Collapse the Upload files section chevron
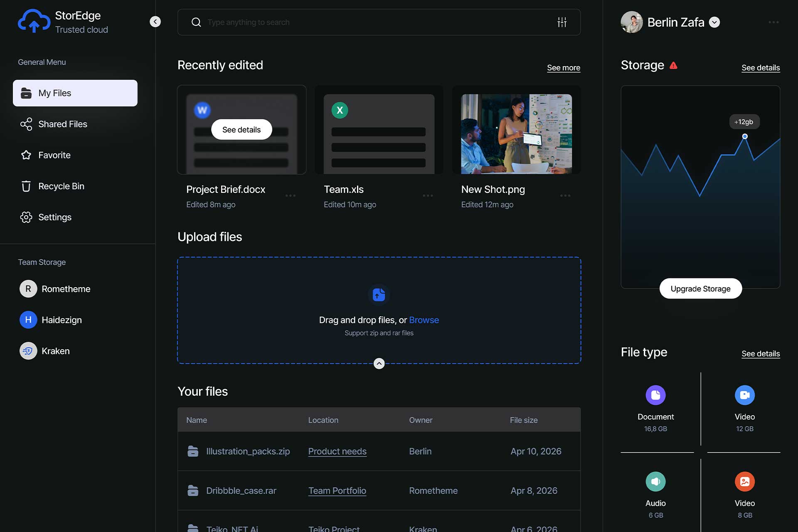This screenshot has height=532, width=798. pos(379,364)
